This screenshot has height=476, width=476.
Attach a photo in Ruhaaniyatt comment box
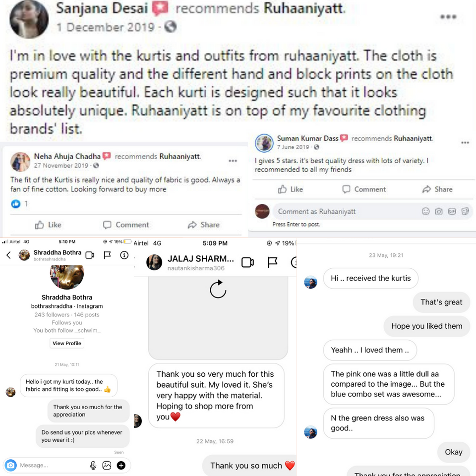(x=439, y=211)
